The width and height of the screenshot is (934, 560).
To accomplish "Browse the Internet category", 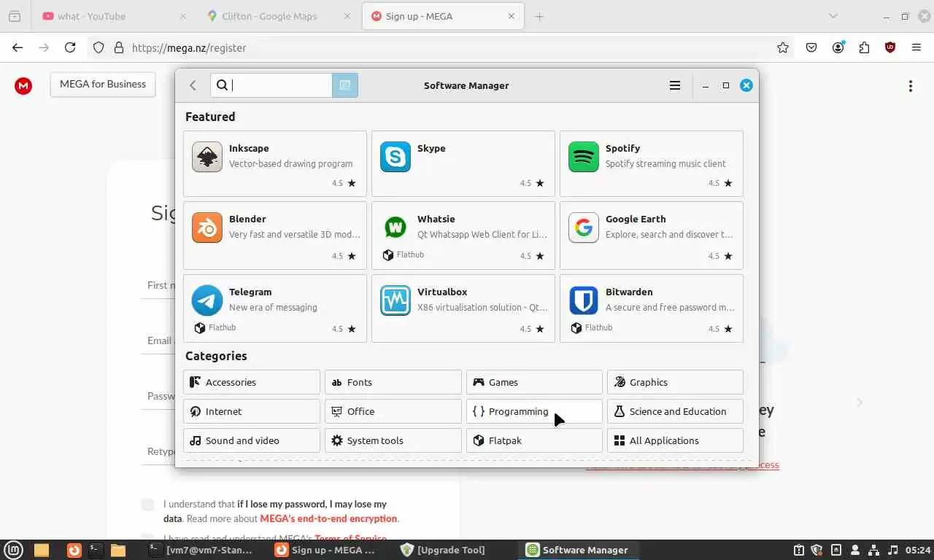I will (252, 411).
